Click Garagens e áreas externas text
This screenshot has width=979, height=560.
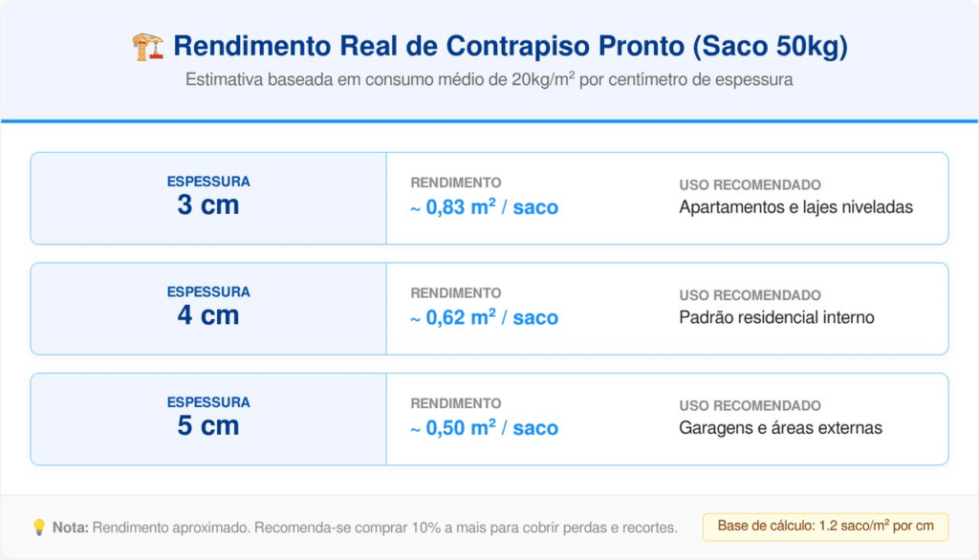coord(780,428)
